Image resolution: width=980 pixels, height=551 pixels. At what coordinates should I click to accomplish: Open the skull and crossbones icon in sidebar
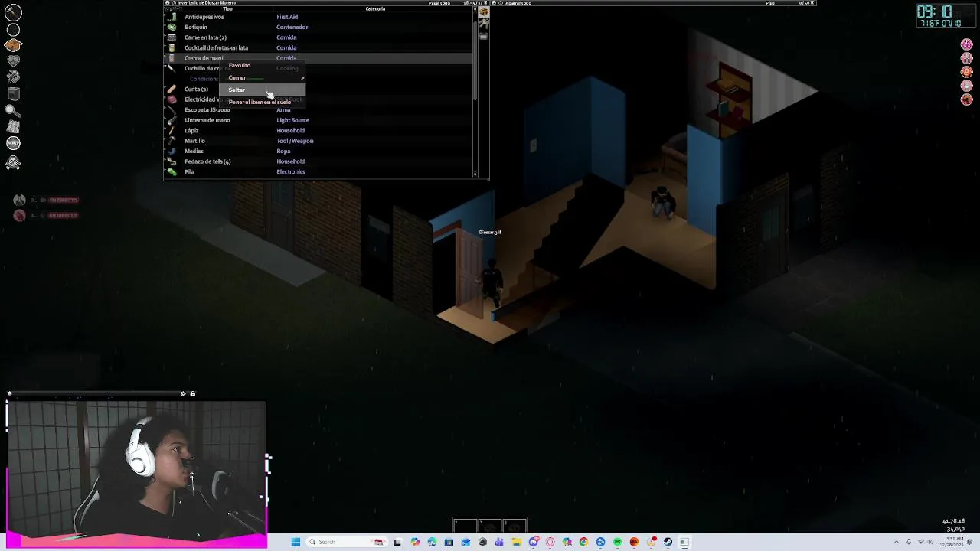pyautogui.click(x=13, y=162)
